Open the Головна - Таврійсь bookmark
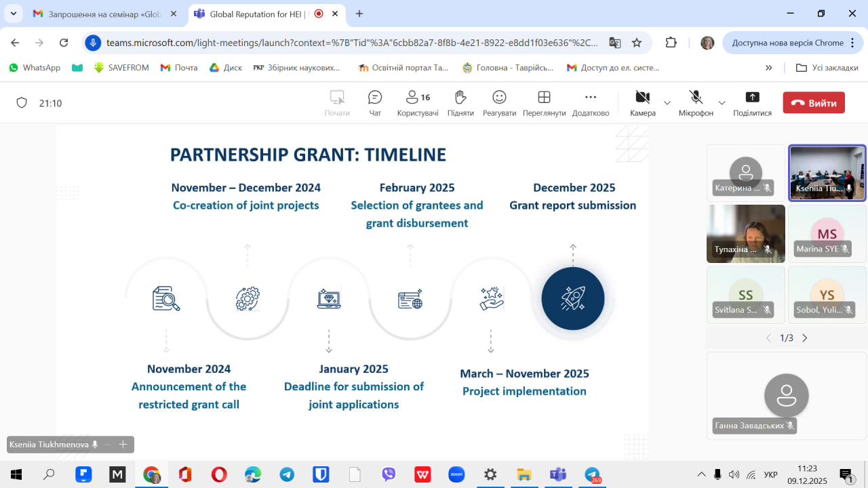868x488 pixels. [507, 68]
